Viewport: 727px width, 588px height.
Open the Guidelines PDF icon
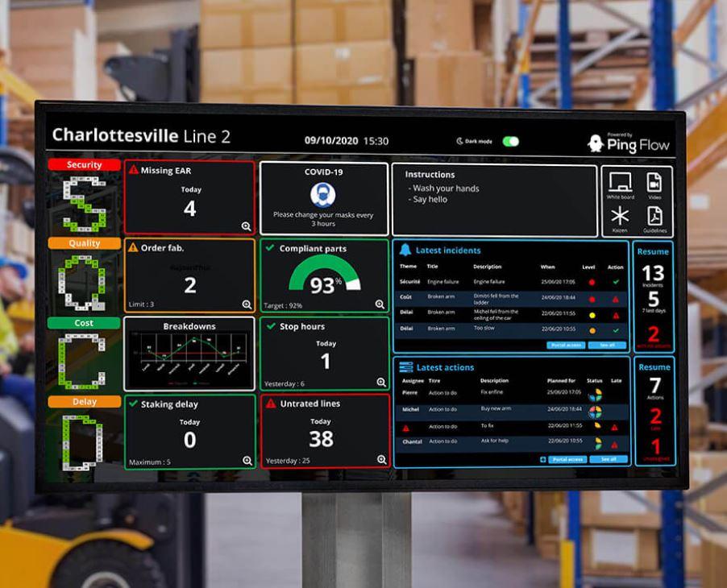coord(654,217)
